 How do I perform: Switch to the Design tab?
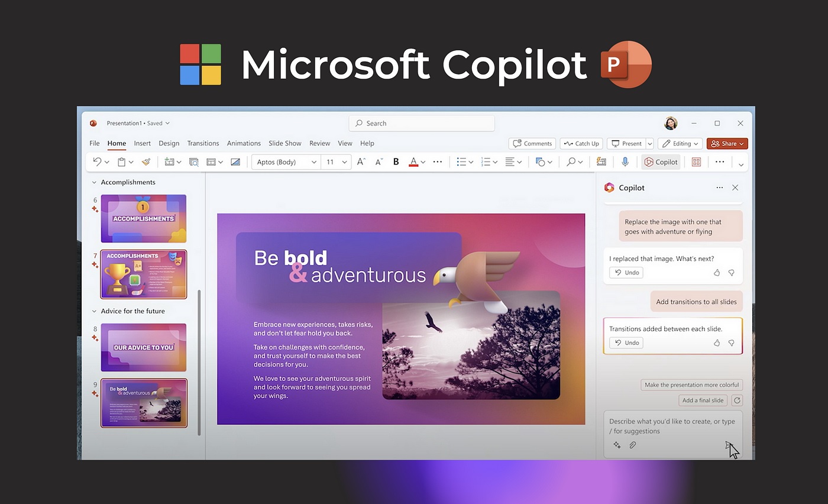(x=169, y=143)
